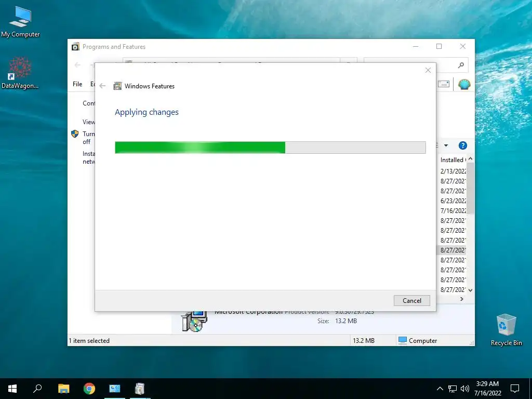Click the shield icon beside Turn features
Screen dimensions: 532x399
(x=75, y=134)
